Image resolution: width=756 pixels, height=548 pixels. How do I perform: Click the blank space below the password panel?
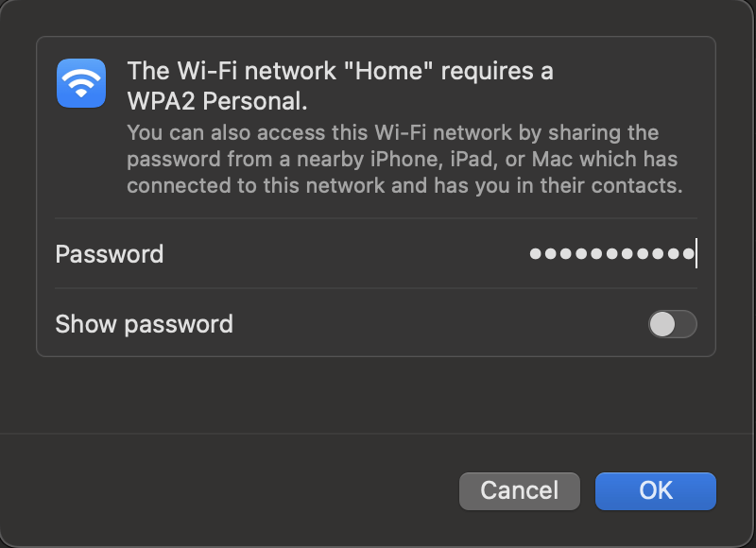tap(376, 394)
